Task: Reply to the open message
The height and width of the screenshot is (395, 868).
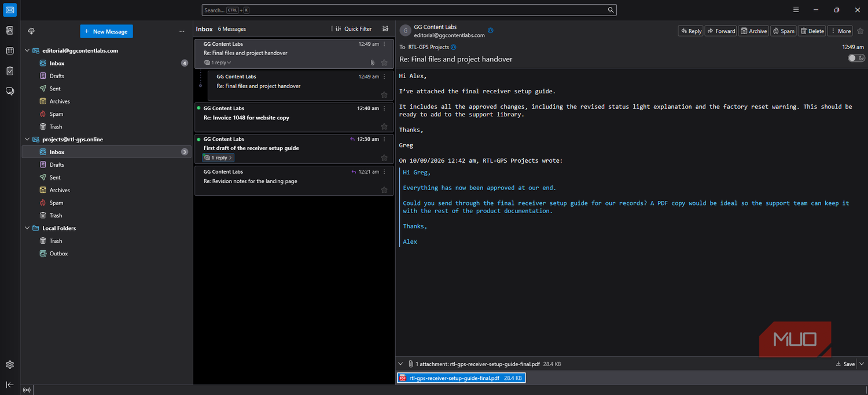Action: click(x=691, y=31)
